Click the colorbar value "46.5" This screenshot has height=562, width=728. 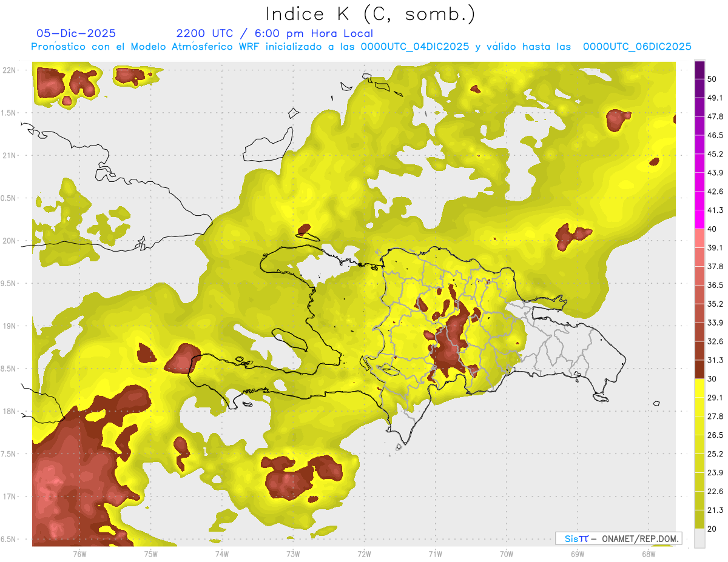pyautogui.click(x=715, y=135)
